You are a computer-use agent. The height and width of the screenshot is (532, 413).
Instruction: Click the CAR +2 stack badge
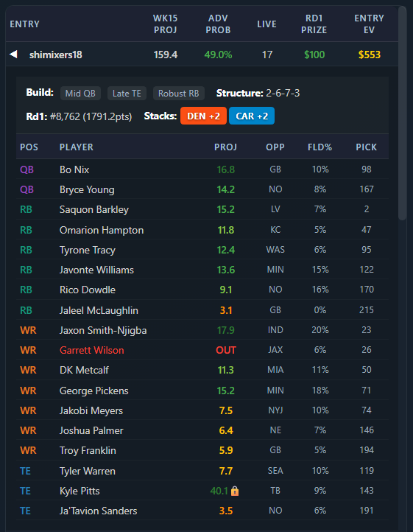[252, 116]
